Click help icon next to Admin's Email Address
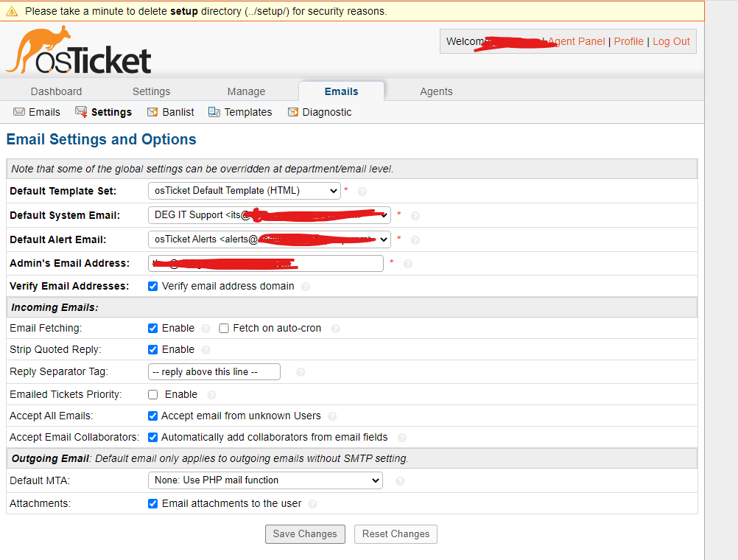The height and width of the screenshot is (560, 738). [408, 264]
